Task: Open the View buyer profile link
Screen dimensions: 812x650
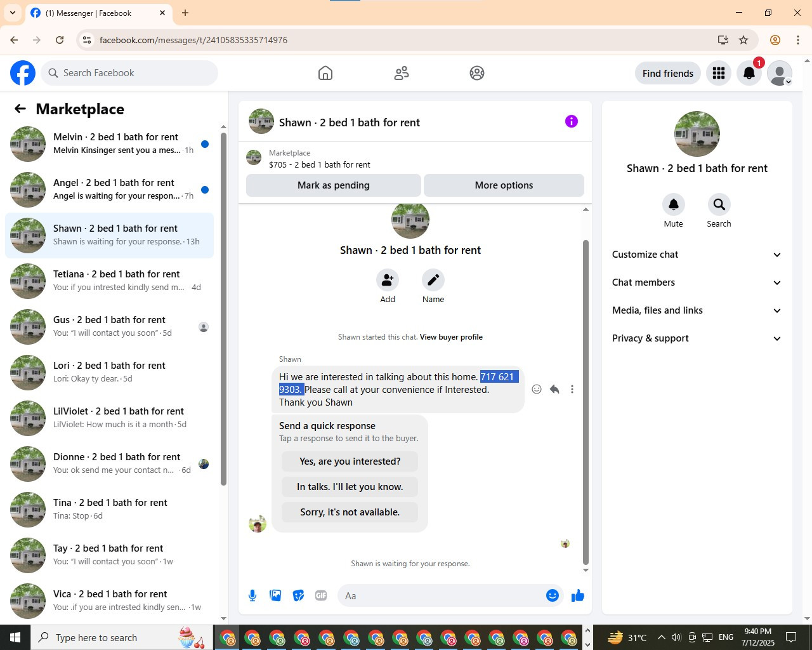Action: tap(451, 337)
